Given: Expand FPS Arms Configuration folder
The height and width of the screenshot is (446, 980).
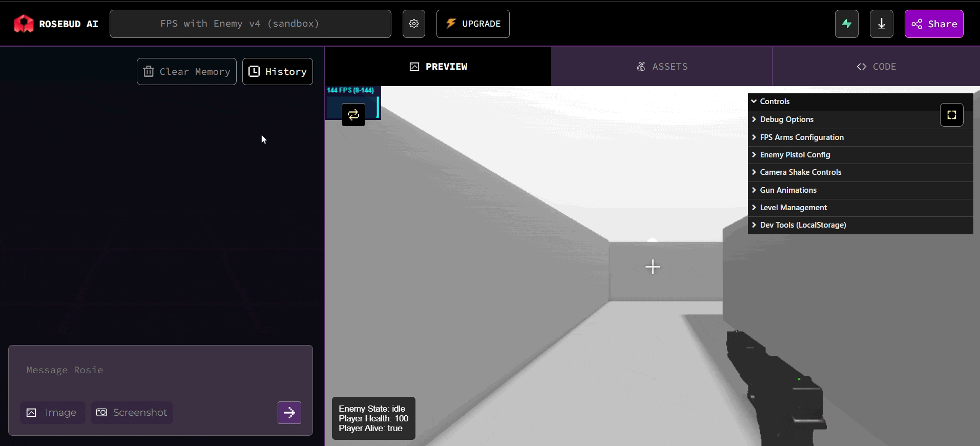Looking at the screenshot, I should tap(861, 137).
